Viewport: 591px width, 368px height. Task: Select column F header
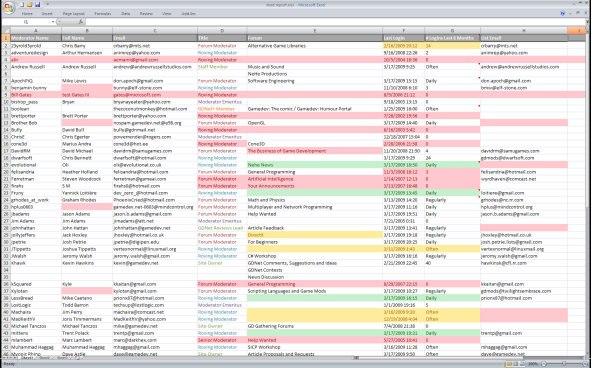click(x=404, y=31)
